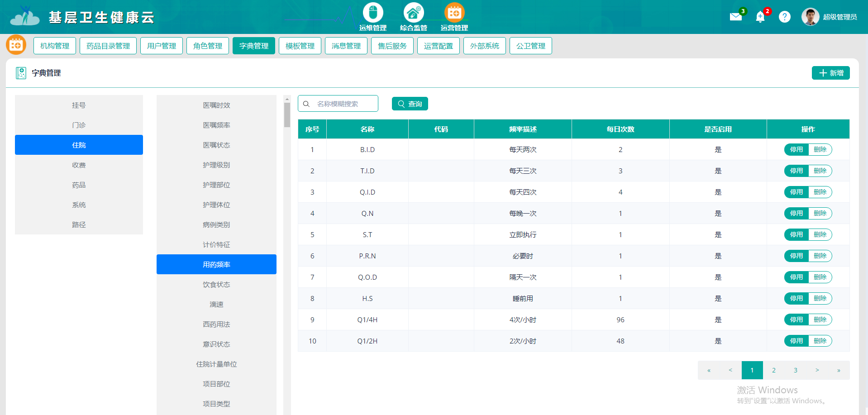Open the 意识状态 dictionary
The image size is (868, 415).
click(216, 344)
